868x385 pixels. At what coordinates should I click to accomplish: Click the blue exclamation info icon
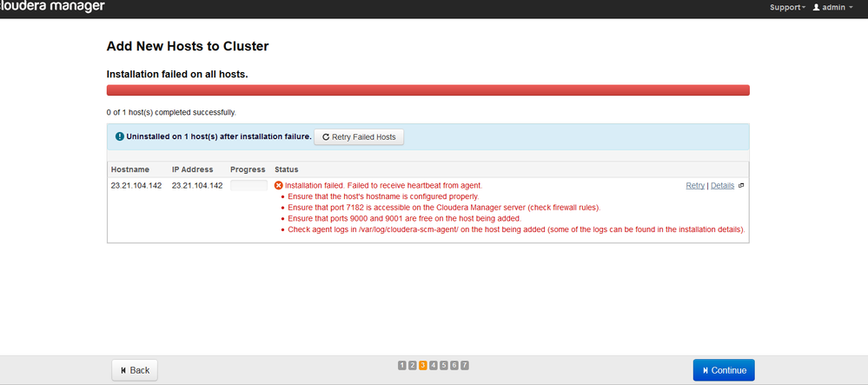pos(120,136)
